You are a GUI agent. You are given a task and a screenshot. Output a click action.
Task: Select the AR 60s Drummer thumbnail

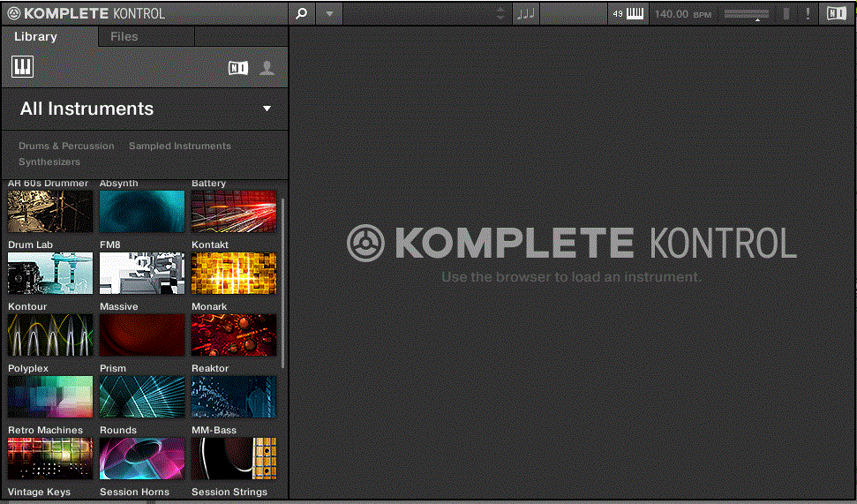50,211
